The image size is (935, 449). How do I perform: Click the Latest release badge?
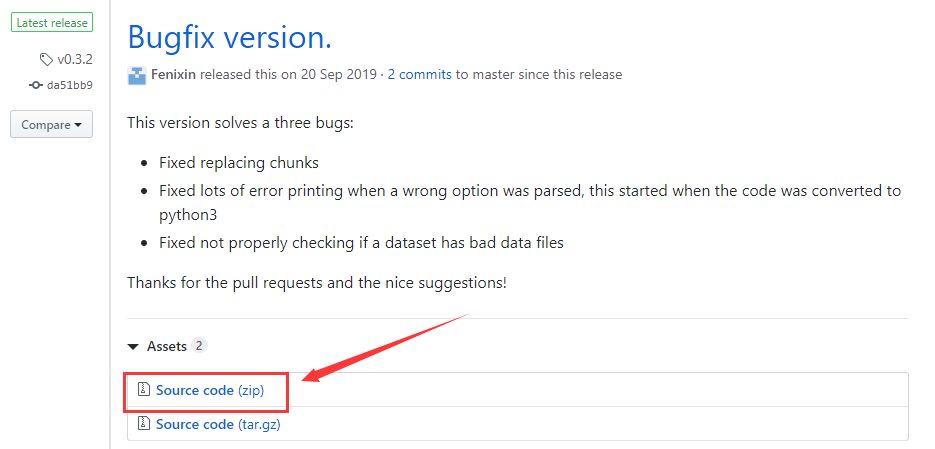pyautogui.click(x=52, y=23)
